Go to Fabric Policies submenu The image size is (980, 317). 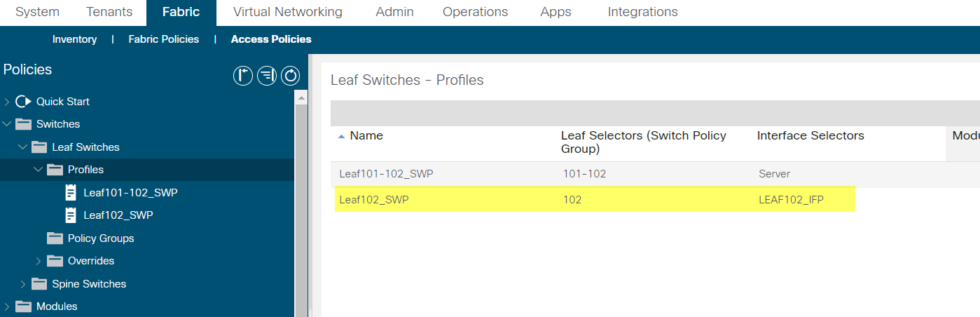[x=163, y=39]
